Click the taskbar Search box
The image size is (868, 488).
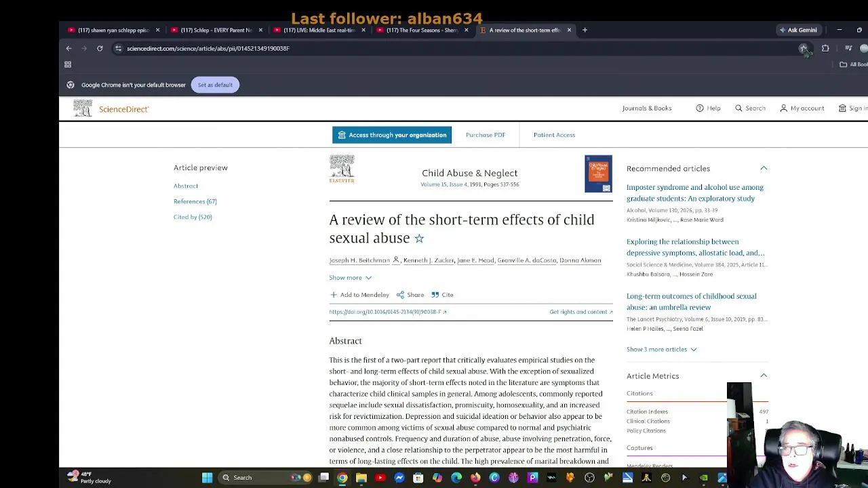point(264,478)
